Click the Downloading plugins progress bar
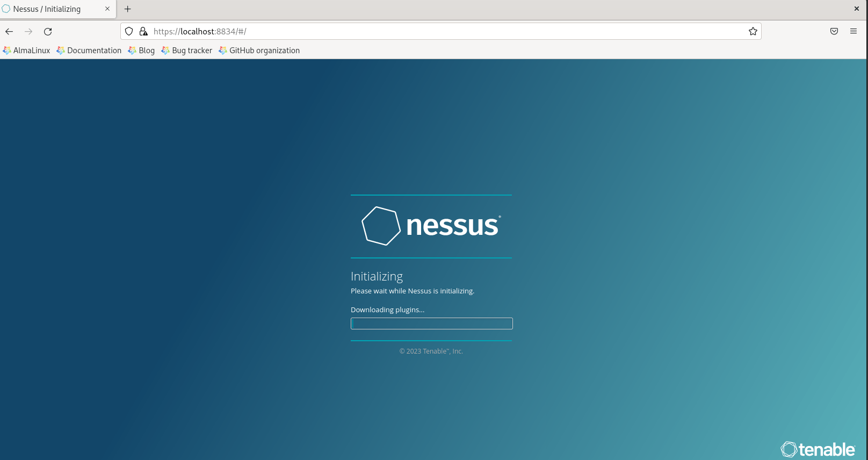 (x=432, y=324)
